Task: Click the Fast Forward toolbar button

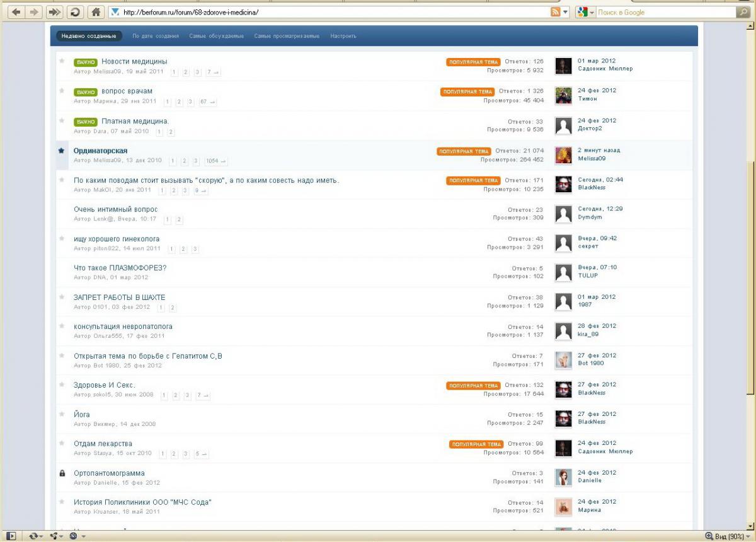Action: point(55,12)
